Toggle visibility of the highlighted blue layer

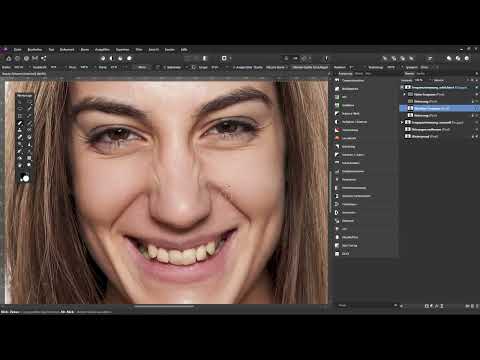477,108
